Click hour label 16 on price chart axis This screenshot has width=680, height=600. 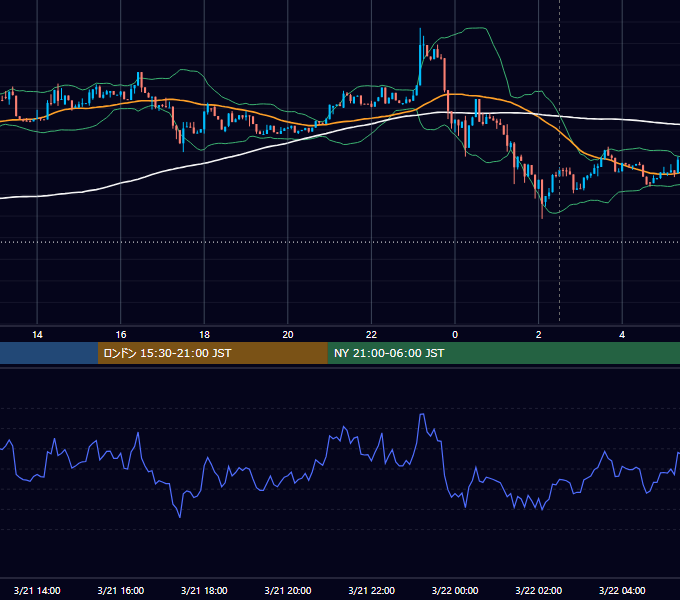pos(121,335)
